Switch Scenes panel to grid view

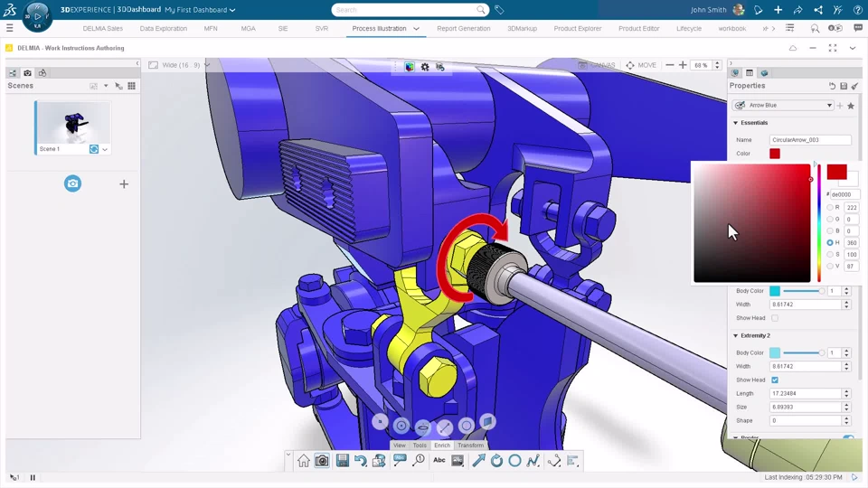point(131,86)
